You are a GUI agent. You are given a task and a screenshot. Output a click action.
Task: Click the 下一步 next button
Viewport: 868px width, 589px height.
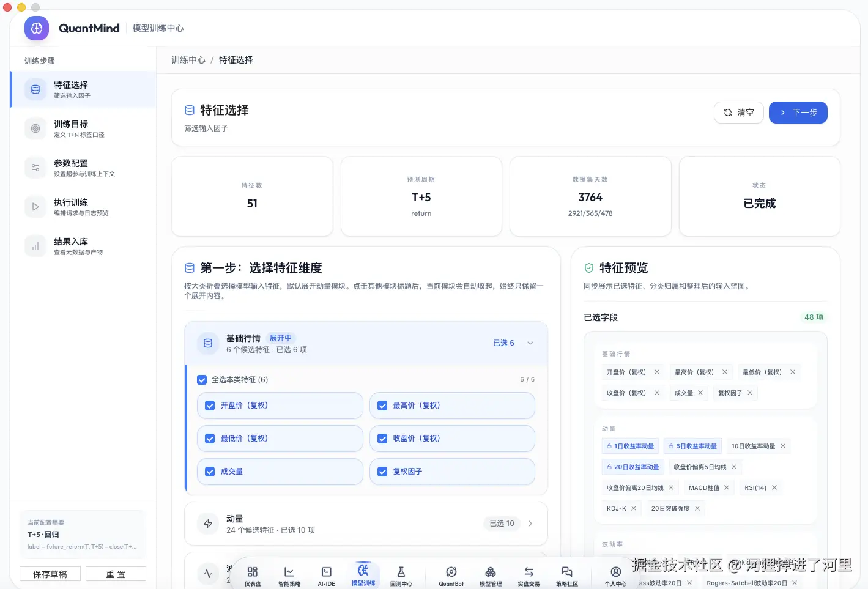coord(798,113)
